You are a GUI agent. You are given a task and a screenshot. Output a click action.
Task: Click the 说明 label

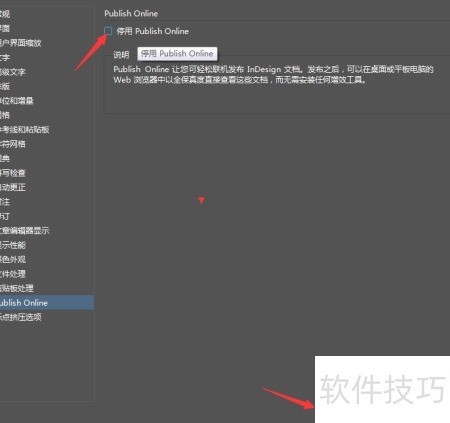tap(121, 55)
